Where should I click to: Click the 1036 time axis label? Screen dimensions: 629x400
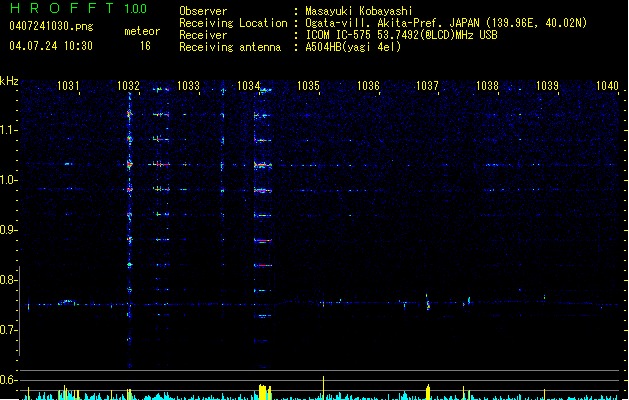(x=368, y=86)
